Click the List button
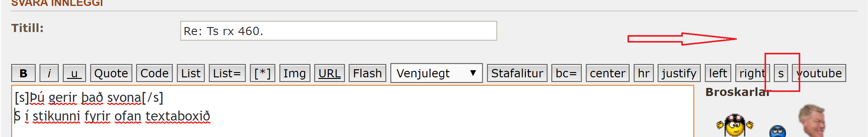 (191, 73)
